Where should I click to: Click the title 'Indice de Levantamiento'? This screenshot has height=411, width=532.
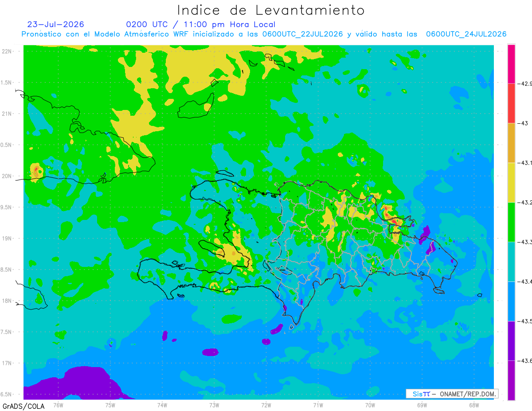pos(271,10)
